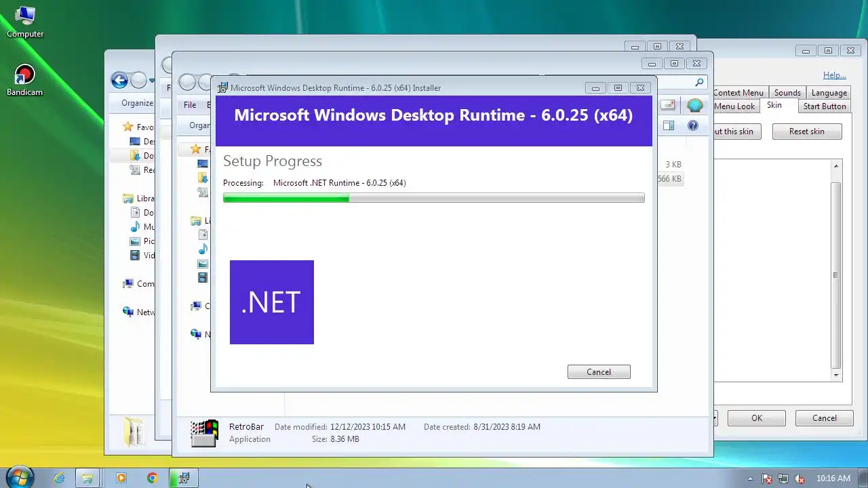Image resolution: width=868 pixels, height=488 pixels.
Task: Select Documents library in rear Explorer sidebar
Action: tap(142, 213)
